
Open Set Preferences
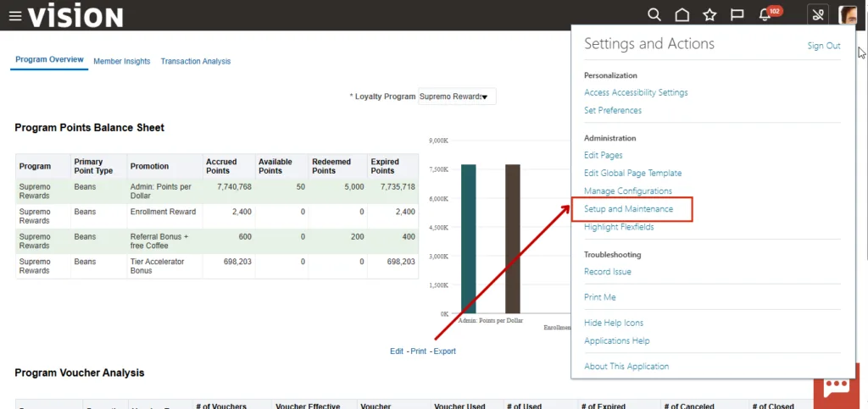612,110
